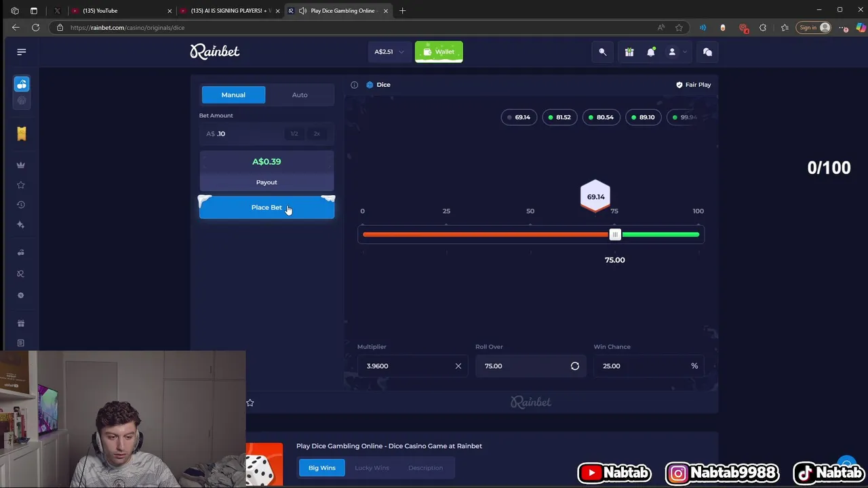
Task: Click the X icon in Multiplier field
Action: (x=458, y=366)
